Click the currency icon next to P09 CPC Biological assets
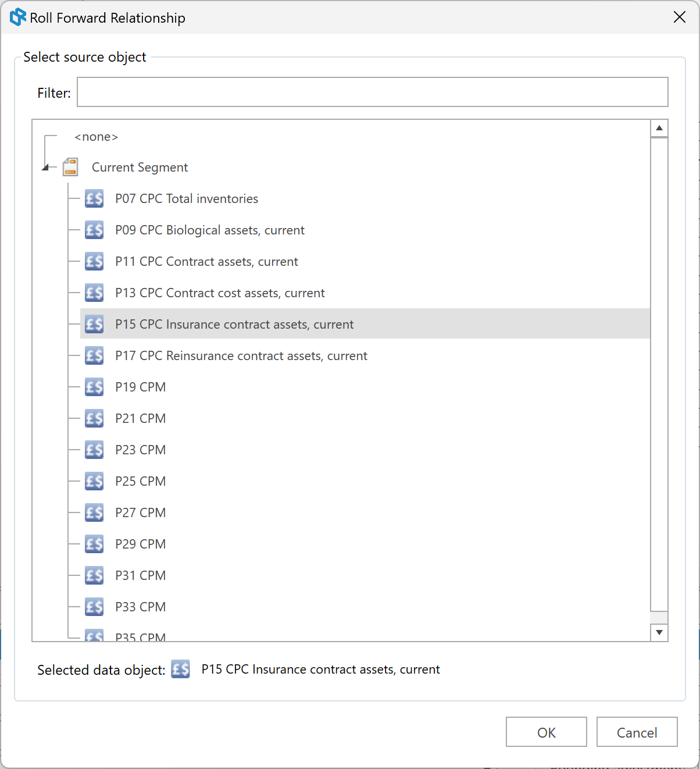The height and width of the screenshot is (769, 700). click(x=94, y=230)
